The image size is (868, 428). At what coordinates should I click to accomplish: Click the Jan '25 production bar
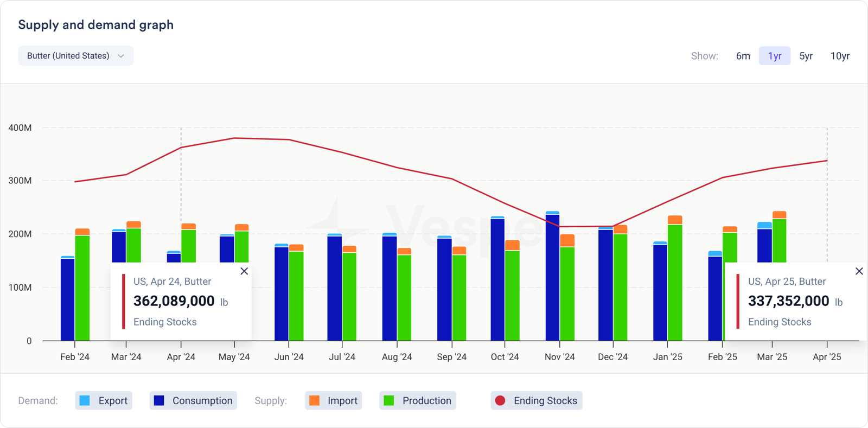(x=675, y=282)
